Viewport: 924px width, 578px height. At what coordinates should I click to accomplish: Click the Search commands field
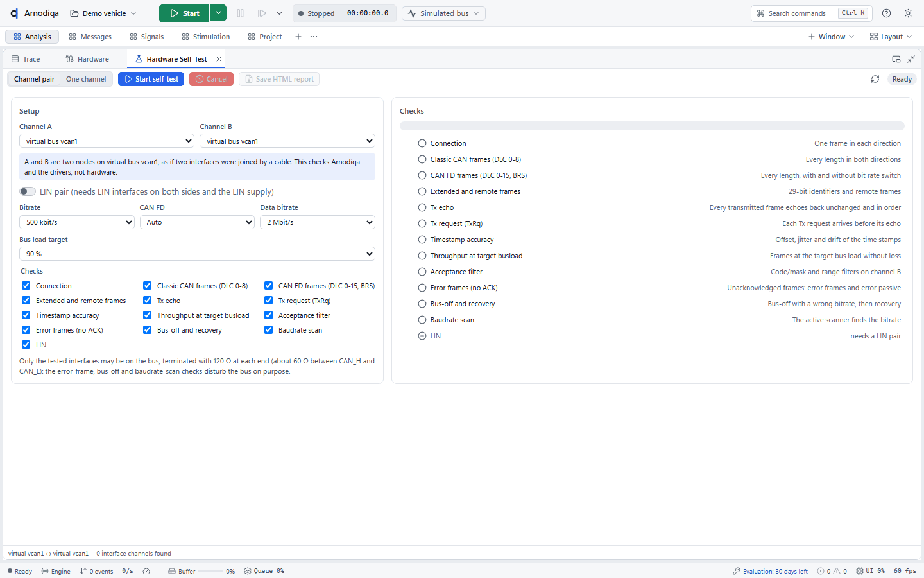point(812,13)
